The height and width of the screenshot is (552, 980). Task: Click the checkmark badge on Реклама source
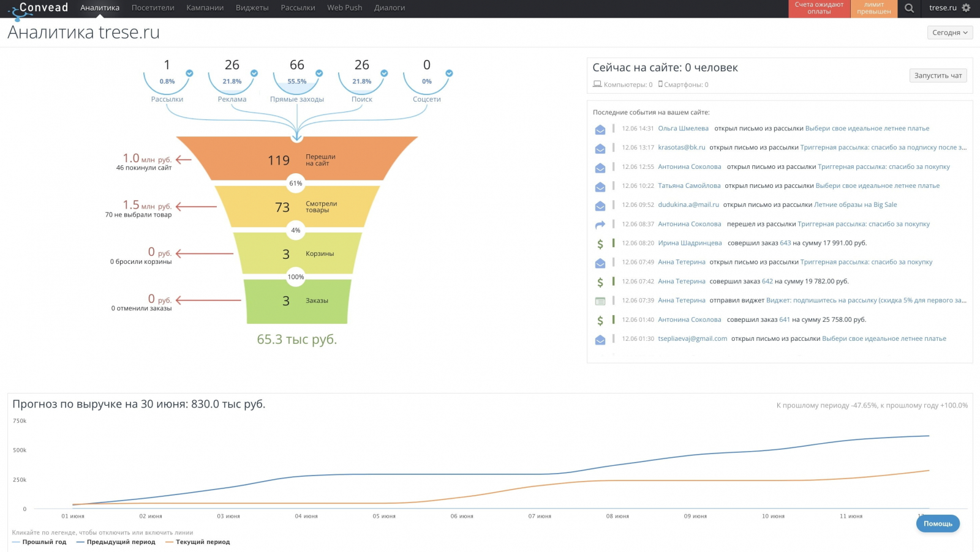point(254,73)
